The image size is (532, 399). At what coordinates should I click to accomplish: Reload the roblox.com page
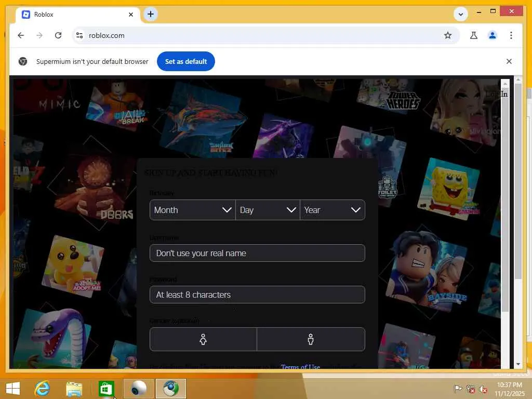(58, 35)
